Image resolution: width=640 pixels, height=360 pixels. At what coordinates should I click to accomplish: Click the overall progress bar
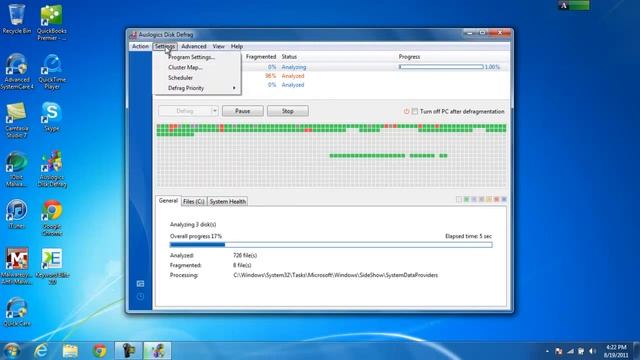point(331,245)
